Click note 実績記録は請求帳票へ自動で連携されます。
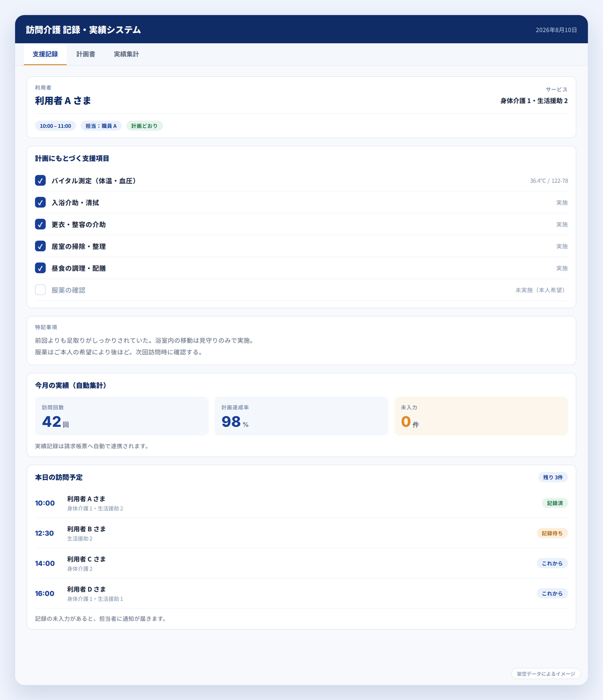Viewport: 603px width, 700px height. (x=92, y=446)
